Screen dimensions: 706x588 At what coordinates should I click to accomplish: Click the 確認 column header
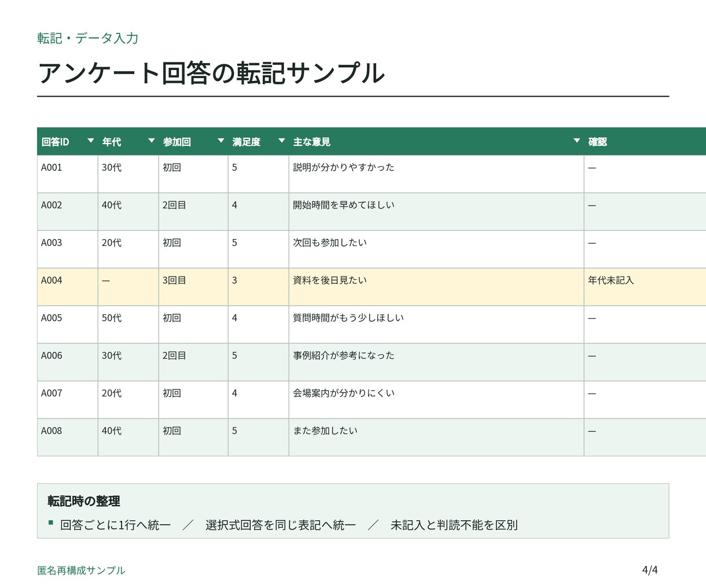[x=645, y=142]
